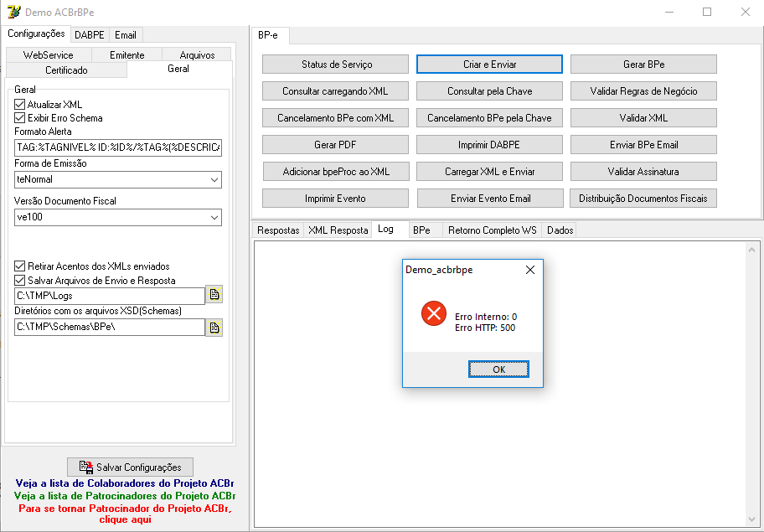Click Validar Regras de Negócio

[x=643, y=91]
